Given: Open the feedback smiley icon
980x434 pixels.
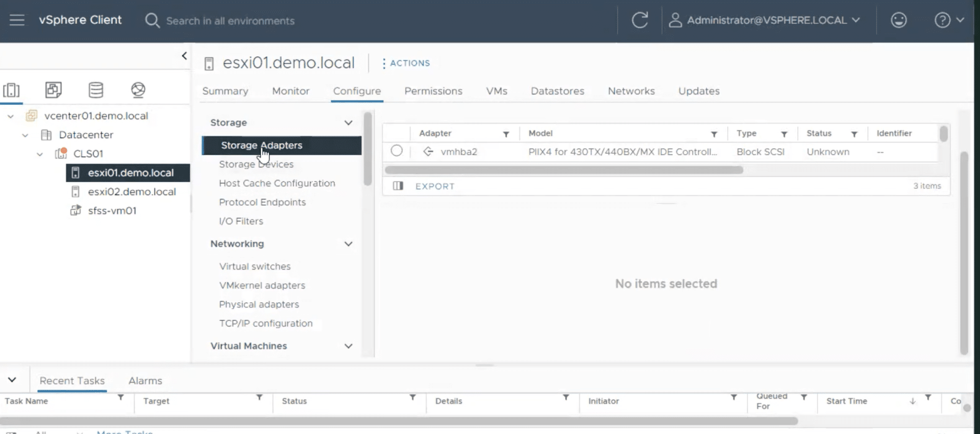Looking at the screenshot, I should [x=898, y=20].
